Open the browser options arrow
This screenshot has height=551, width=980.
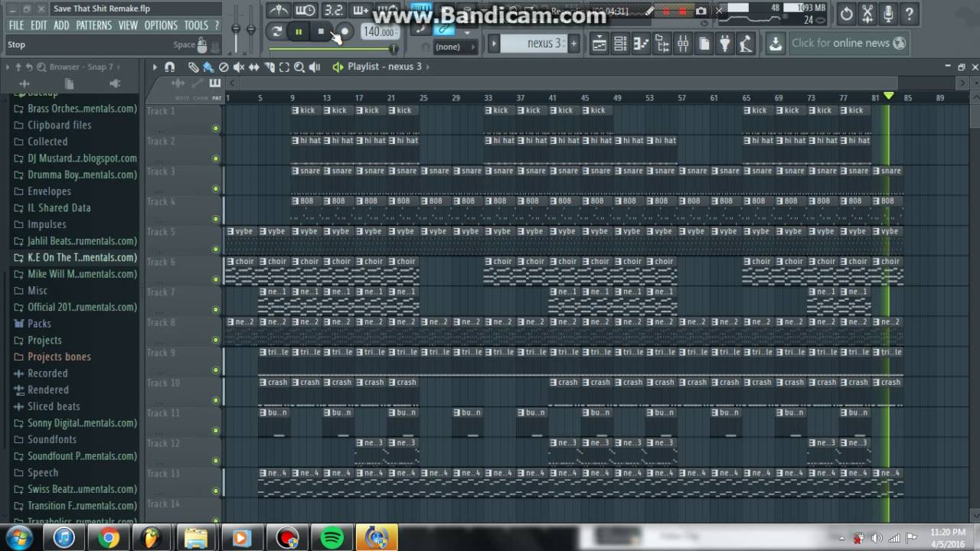click(8, 67)
